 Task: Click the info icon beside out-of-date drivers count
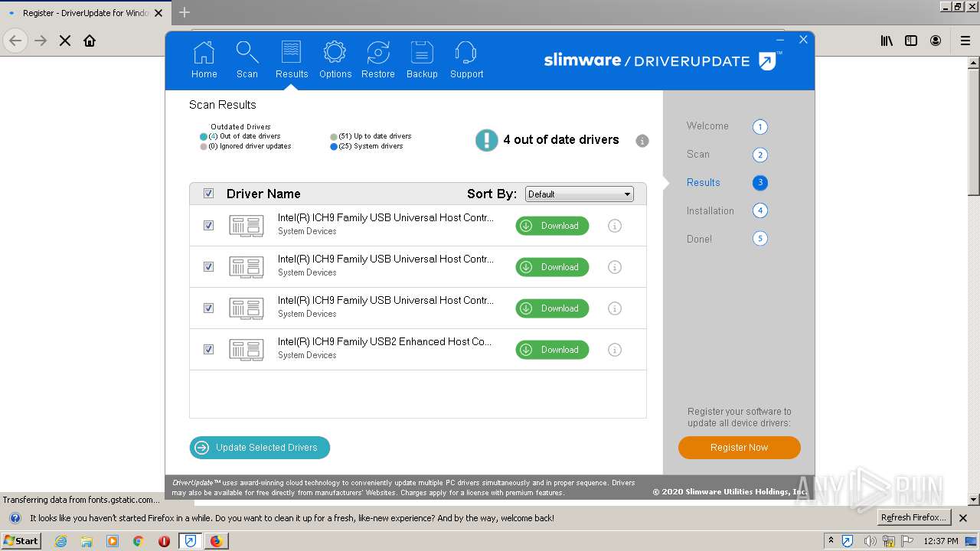pos(642,141)
